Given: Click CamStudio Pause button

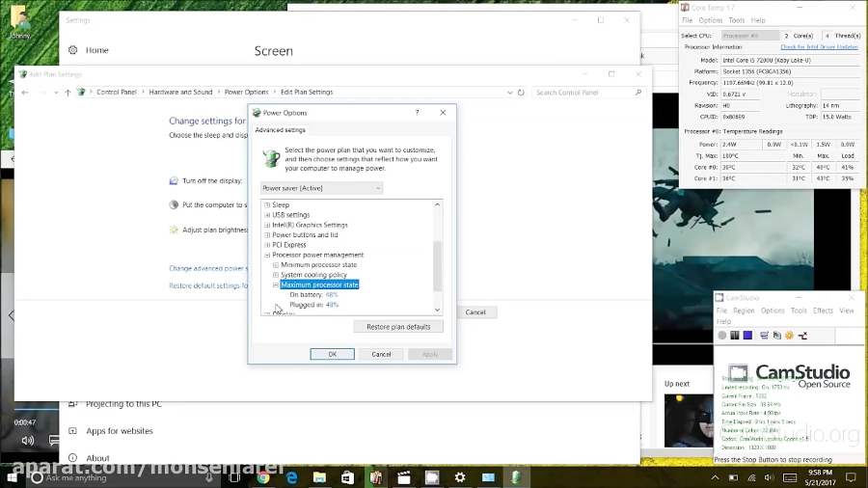Looking at the screenshot, I should pos(735,336).
